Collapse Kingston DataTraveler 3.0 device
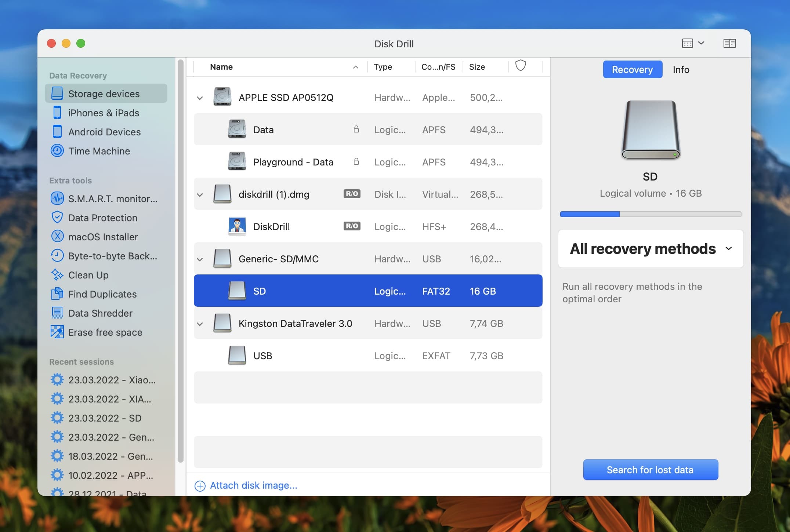790x532 pixels. [x=200, y=324]
